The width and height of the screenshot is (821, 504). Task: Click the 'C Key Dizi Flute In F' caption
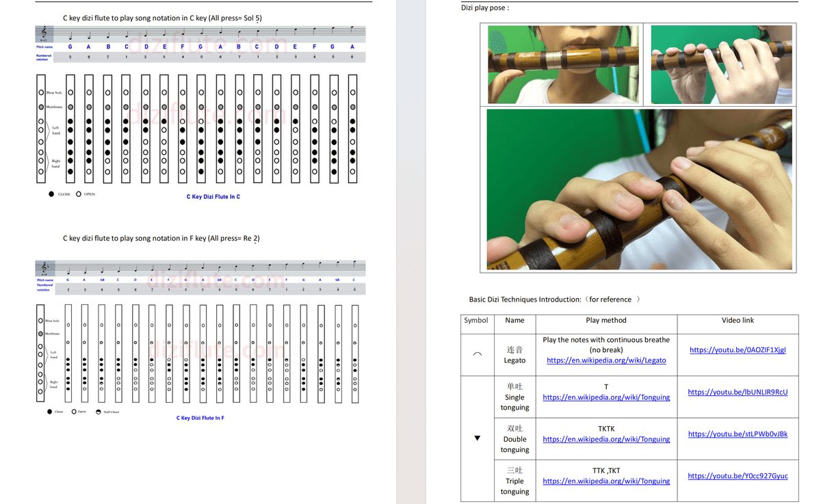coord(200,418)
